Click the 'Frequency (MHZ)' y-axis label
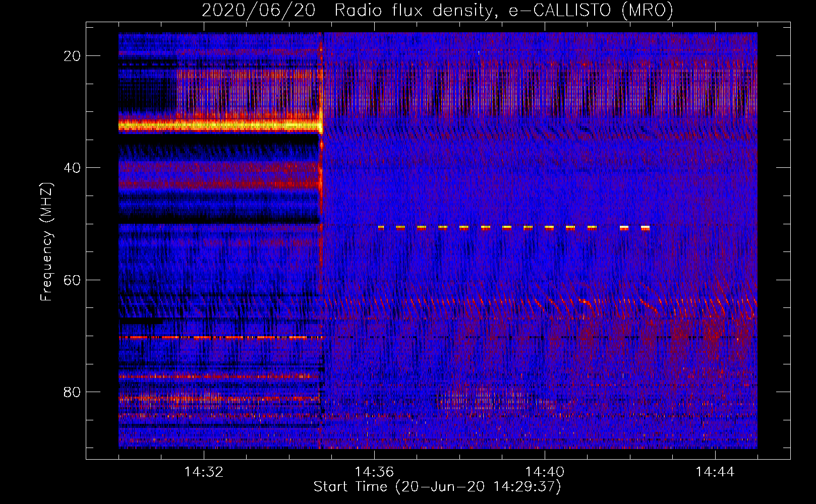The width and height of the screenshot is (816, 504). click(46, 242)
